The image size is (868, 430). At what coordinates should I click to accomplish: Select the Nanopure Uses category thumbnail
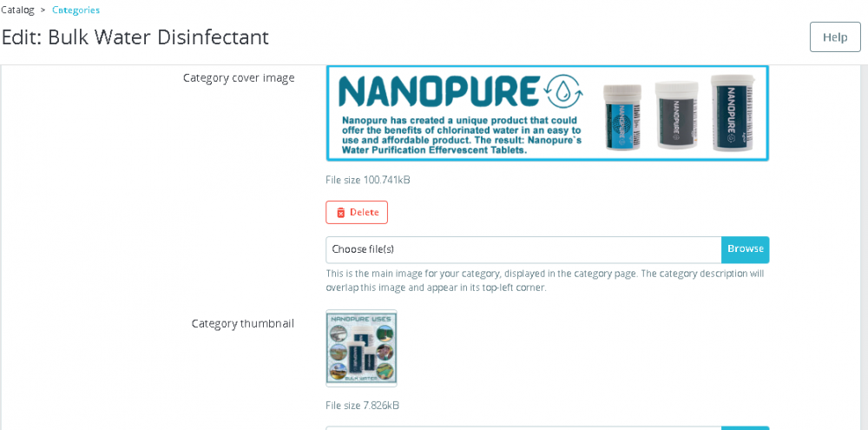[x=361, y=348]
